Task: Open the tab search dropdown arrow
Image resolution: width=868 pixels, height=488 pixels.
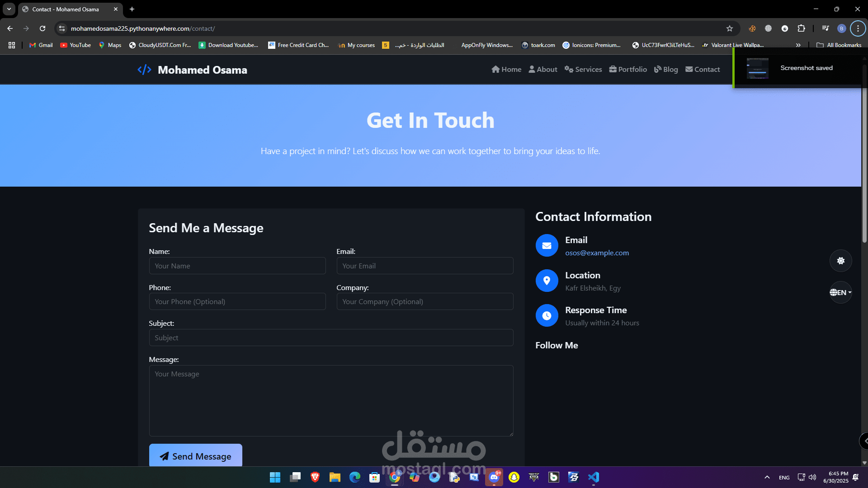Action: [9, 9]
